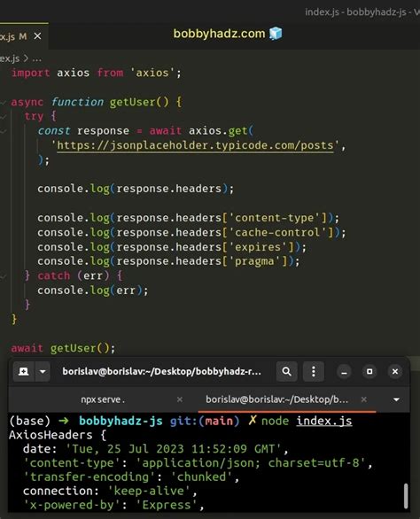Click index.js link in the terminal command
This screenshot has width=420, height=519.
(x=324, y=421)
